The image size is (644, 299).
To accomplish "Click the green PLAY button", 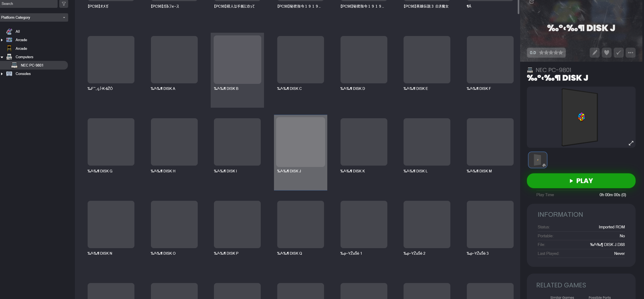I will [x=581, y=181].
